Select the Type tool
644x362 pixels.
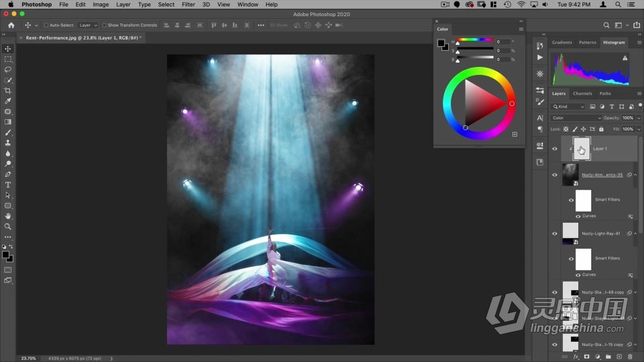[8, 185]
